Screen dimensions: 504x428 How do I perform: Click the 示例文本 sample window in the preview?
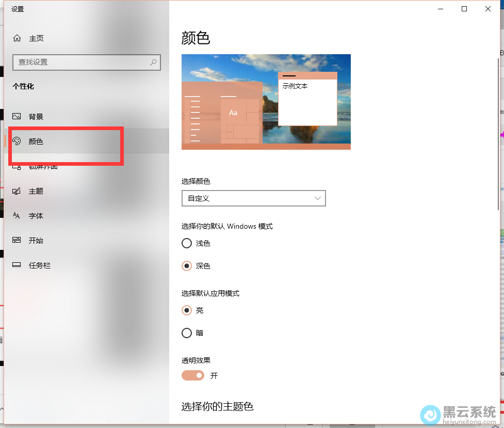point(307,98)
